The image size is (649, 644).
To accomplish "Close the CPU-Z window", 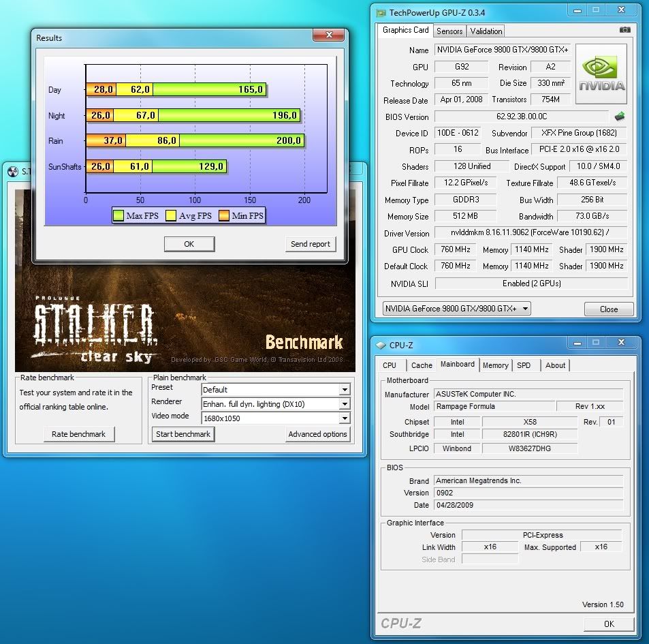I will pyautogui.click(x=621, y=343).
